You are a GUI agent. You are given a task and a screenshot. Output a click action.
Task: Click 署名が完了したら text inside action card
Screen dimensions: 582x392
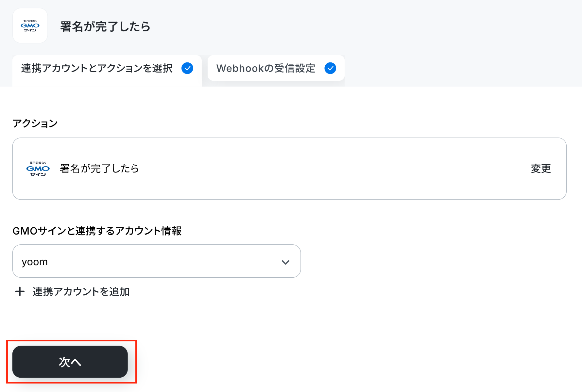pyautogui.click(x=99, y=169)
